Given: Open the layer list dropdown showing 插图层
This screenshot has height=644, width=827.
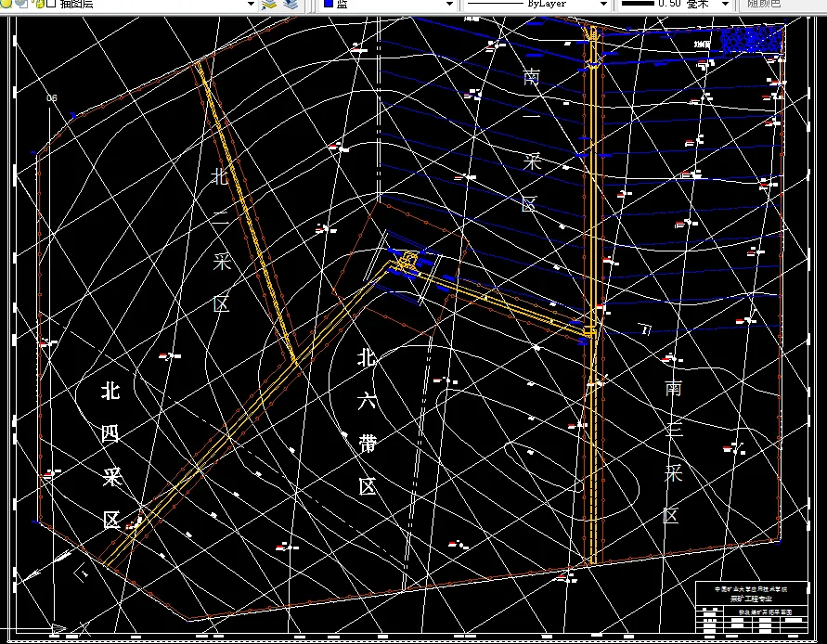Looking at the screenshot, I should (129, 5).
